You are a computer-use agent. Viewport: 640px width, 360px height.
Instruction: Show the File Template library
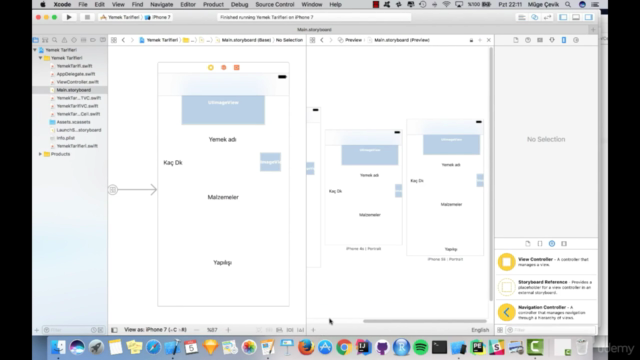pyautogui.click(x=528, y=244)
